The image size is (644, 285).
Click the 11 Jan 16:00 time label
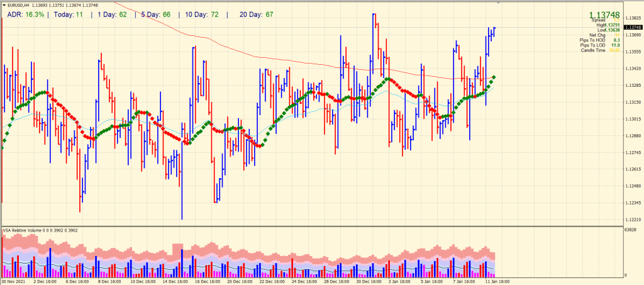tap(496, 282)
